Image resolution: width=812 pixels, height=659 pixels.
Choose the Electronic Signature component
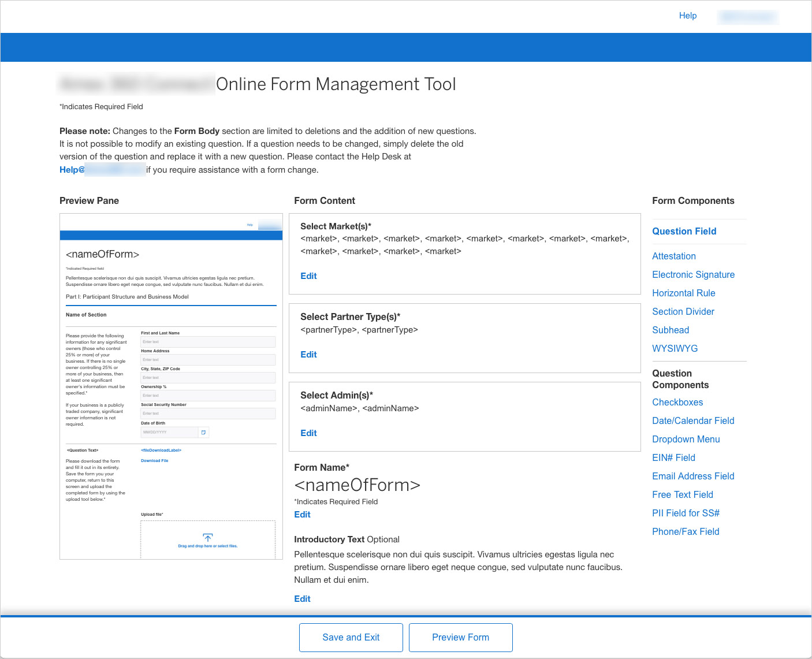tap(693, 274)
